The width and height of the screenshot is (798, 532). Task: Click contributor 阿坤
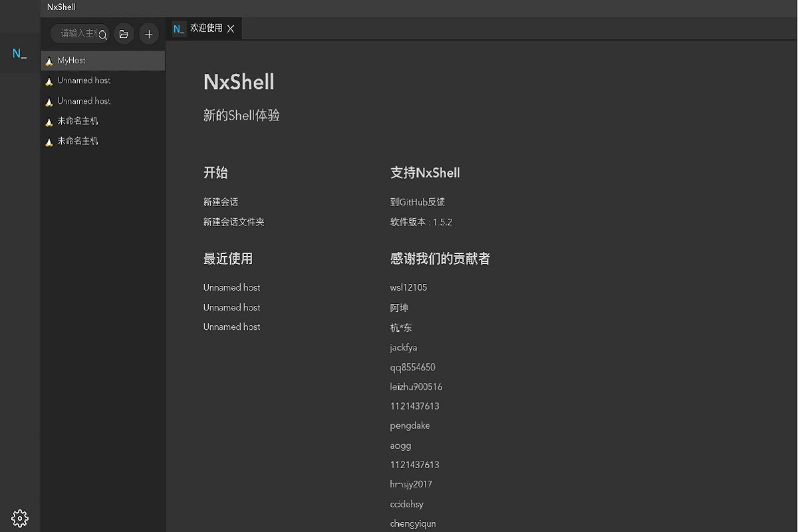(399, 308)
